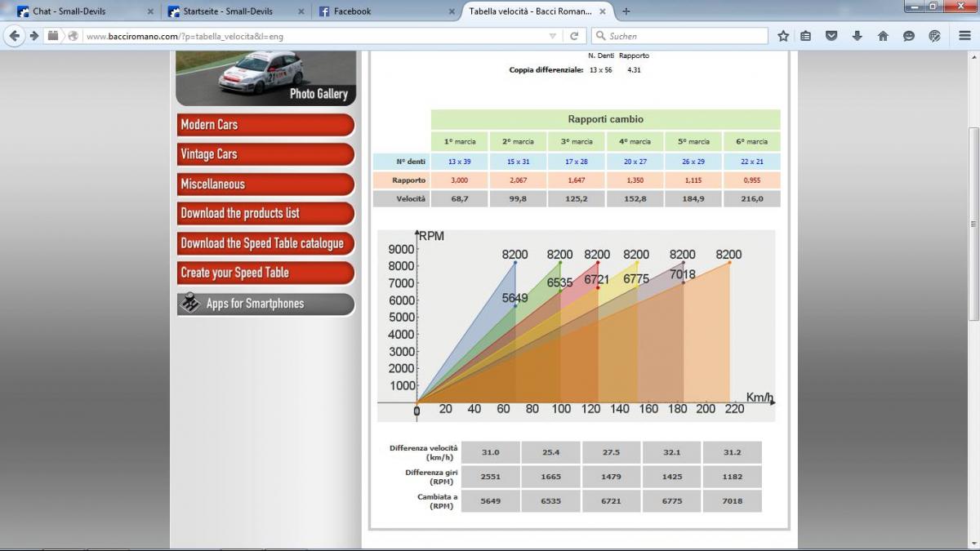The width and height of the screenshot is (980, 551).
Task: Open Apps for Smartphones link
Action: (265, 304)
